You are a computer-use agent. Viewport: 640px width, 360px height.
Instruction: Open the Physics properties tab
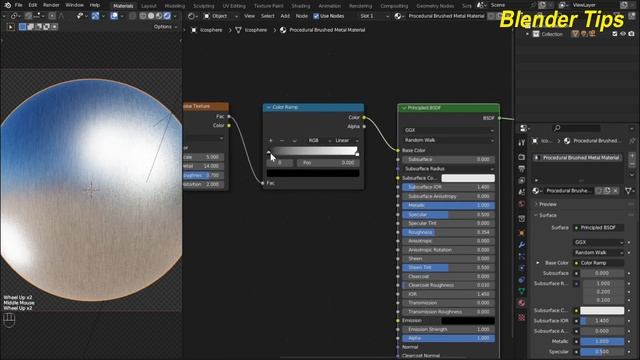[522, 268]
